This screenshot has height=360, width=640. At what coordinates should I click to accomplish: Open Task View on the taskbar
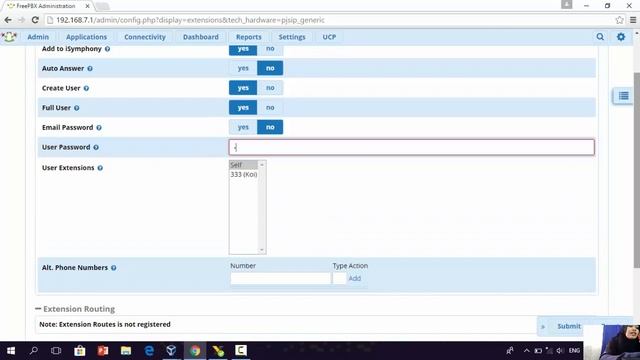pos(56,351)
